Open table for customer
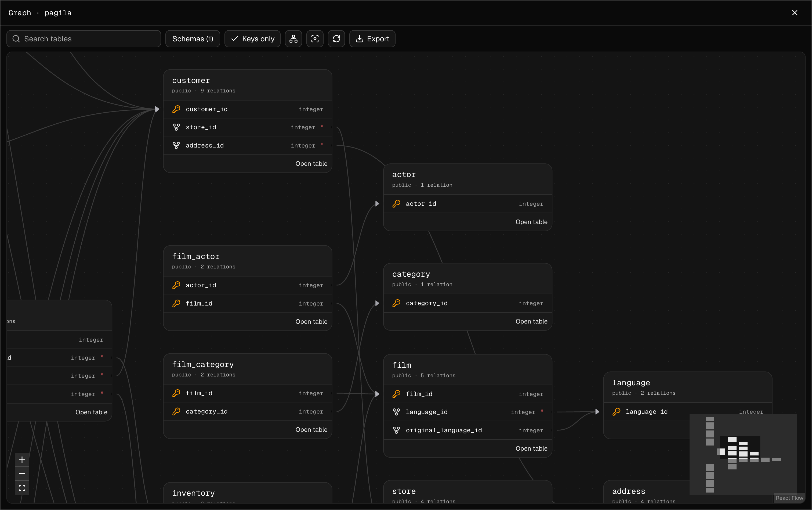This screenshot has width=812, height=510. [x=311, y=164]
